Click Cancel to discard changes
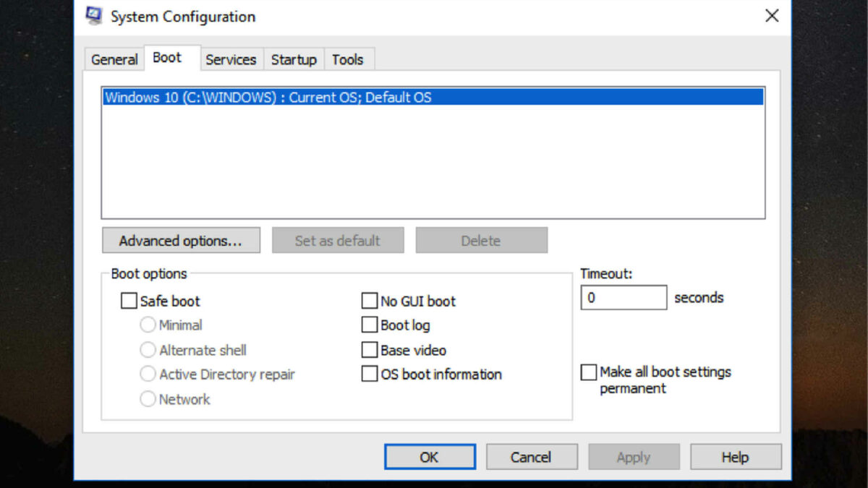 (x=532, y=457)
